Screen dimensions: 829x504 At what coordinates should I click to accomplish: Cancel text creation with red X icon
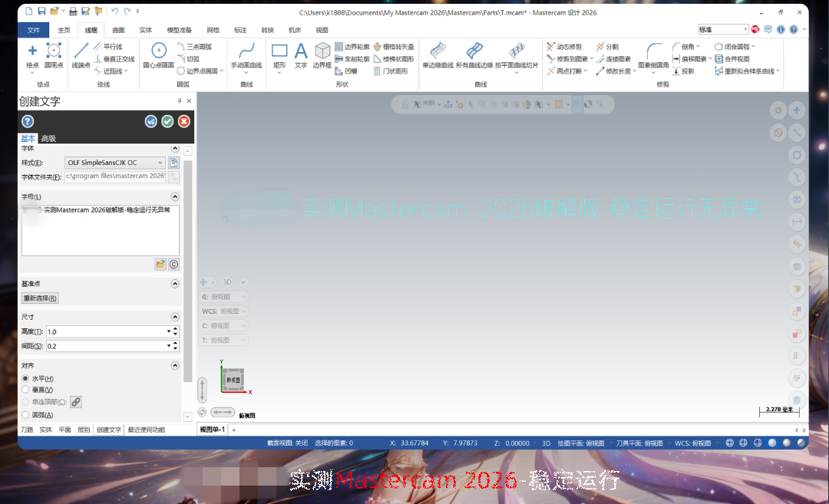(x=184, y=121)
